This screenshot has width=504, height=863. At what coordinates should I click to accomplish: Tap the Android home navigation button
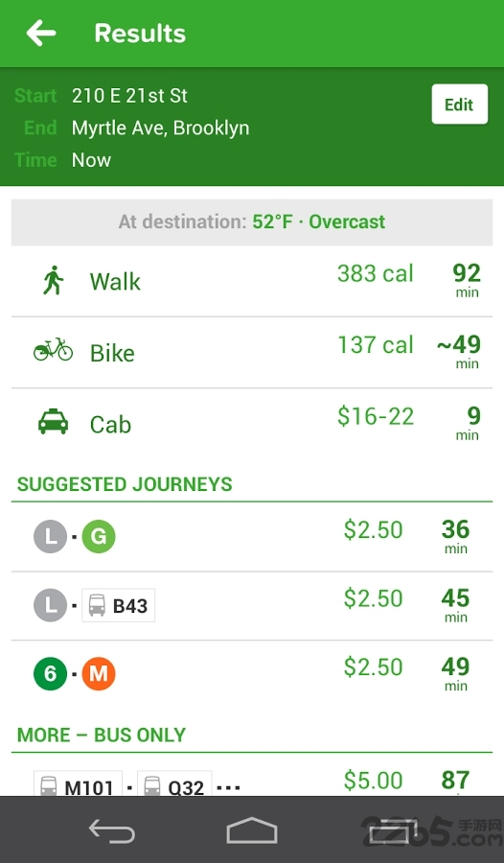pyautogui.click(x=251, y=830)
